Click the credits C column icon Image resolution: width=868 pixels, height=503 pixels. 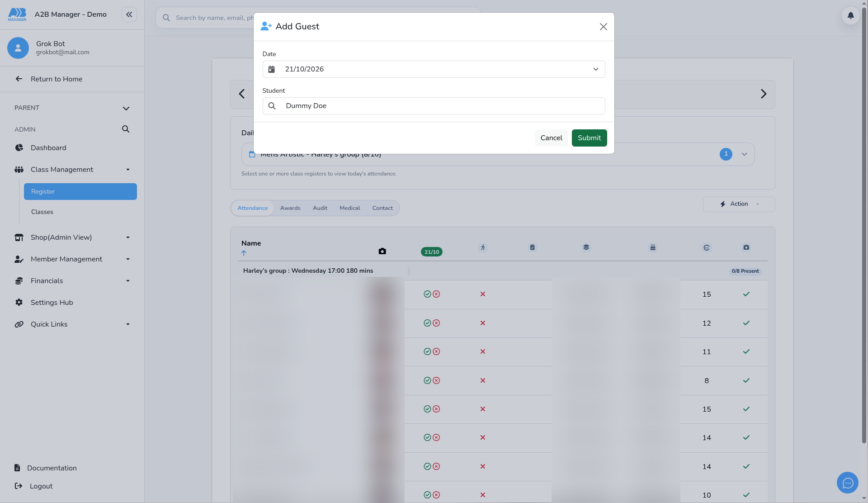(707, 247)
